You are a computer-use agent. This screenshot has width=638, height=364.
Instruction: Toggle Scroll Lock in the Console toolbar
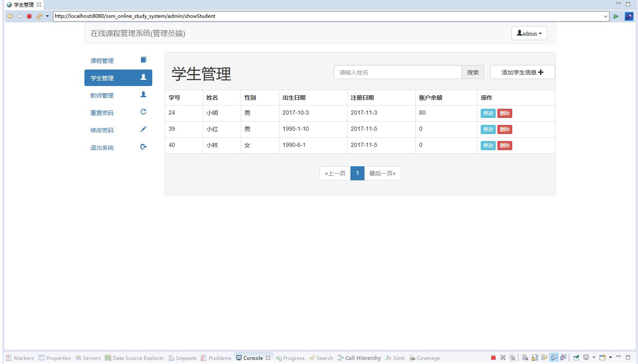click(535, 357)
